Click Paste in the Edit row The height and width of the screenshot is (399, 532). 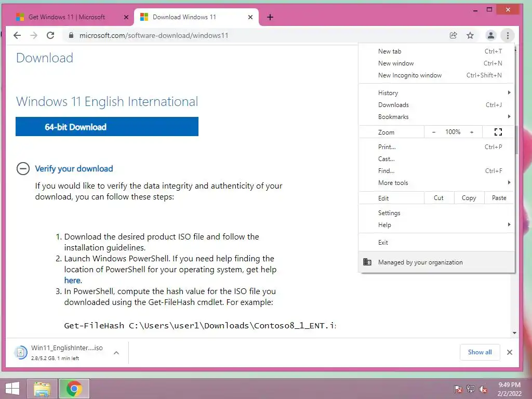point(499,198)
